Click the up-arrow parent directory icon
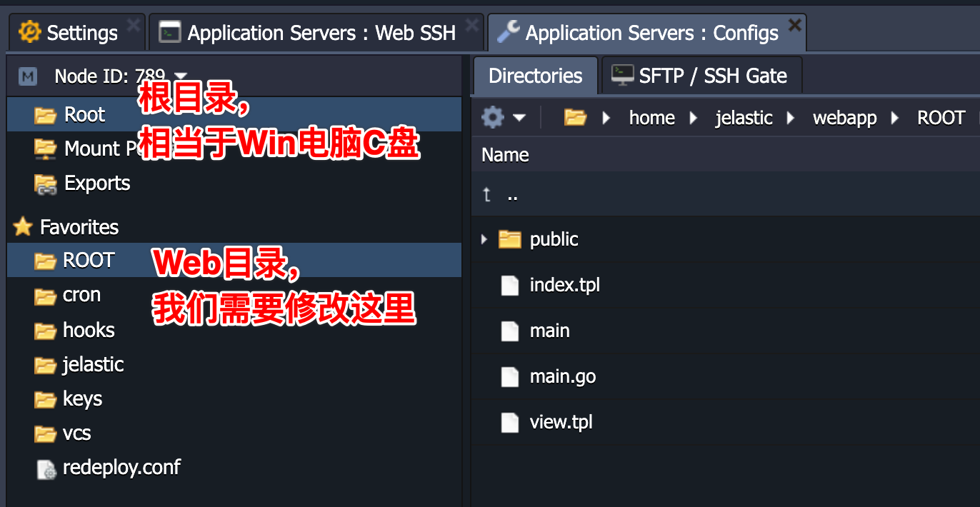Screen dimensions: 980x507 pyautogui.click(x=487, y=195)
